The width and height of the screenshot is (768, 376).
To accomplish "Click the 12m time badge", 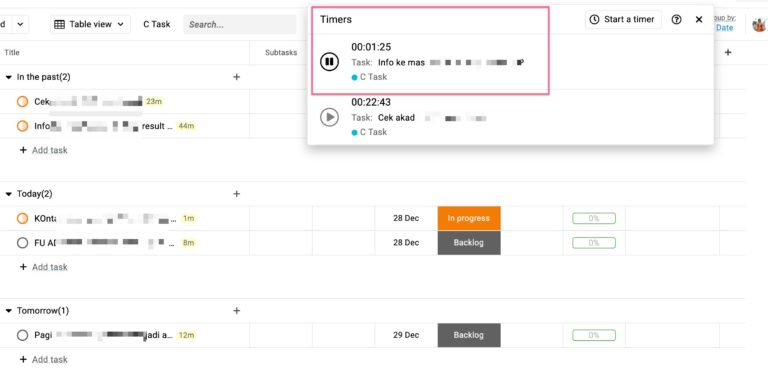I will click(186, 335).
